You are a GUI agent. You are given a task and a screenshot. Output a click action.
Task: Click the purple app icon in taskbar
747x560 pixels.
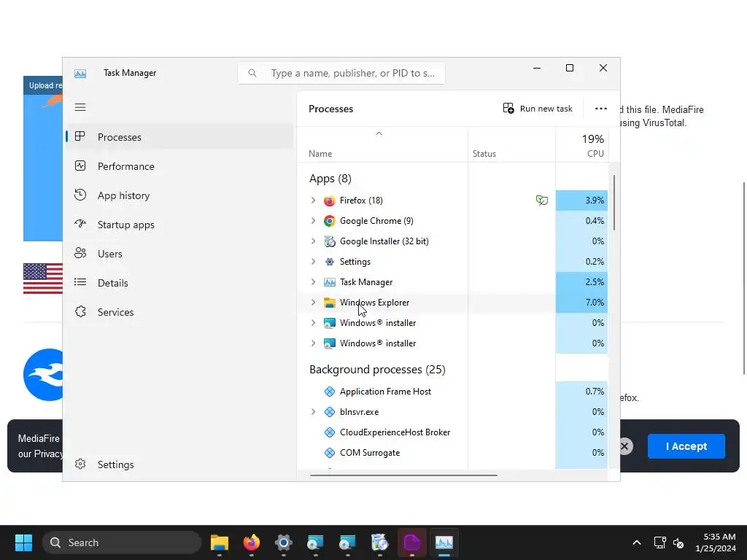coord(411,542)
